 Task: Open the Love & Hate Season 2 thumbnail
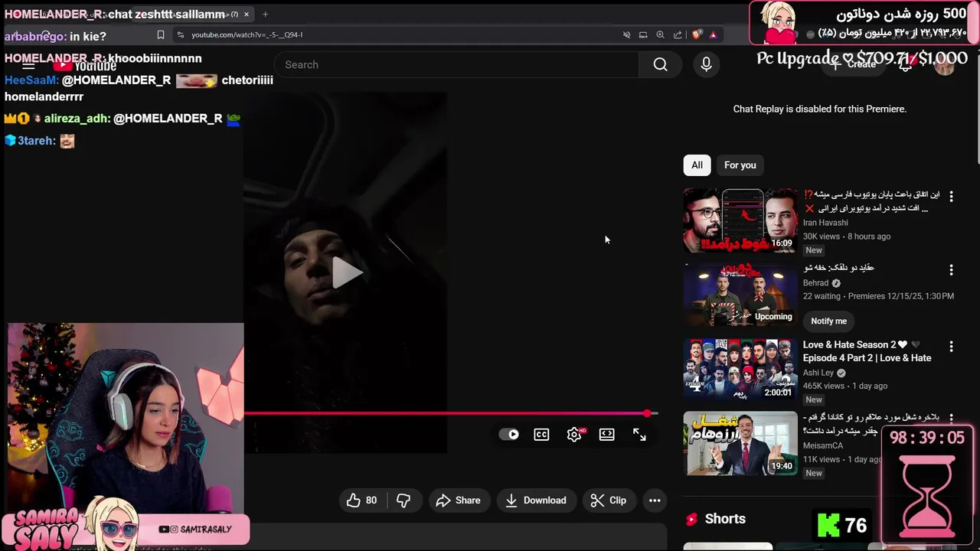740,370
